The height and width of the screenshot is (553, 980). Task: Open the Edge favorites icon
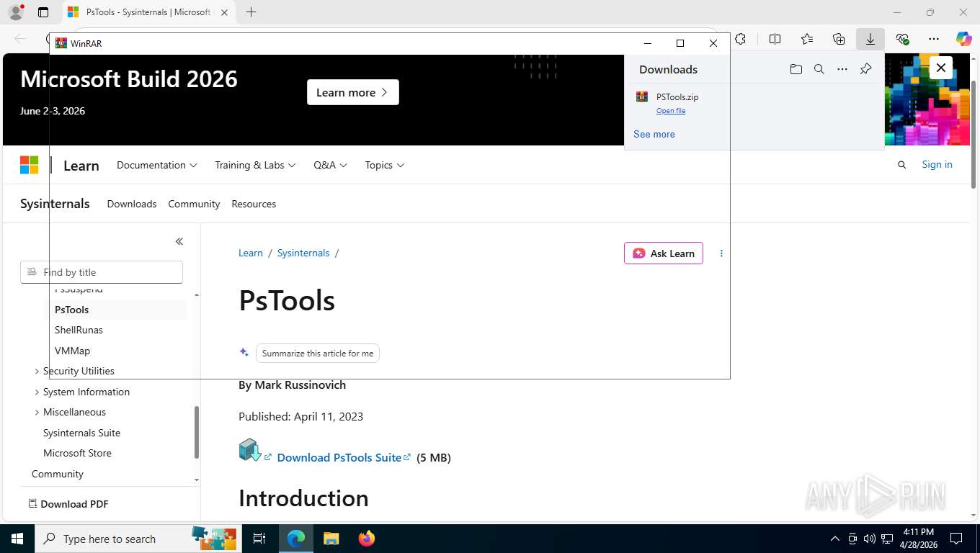(806, 39)
